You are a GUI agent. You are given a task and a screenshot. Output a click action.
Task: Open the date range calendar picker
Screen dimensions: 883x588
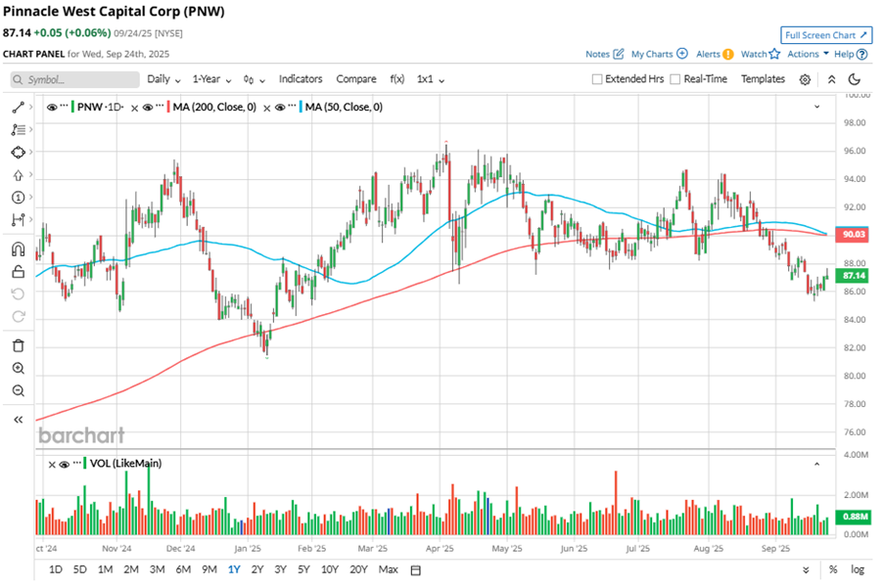(416, 570)
